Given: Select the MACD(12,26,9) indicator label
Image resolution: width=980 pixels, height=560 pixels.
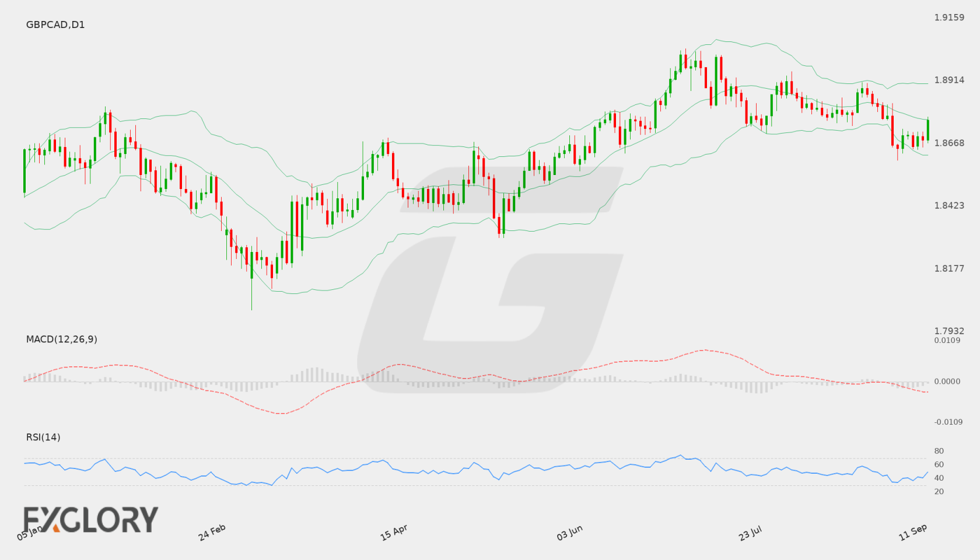Looking at the screenshot, I should 62,339.
